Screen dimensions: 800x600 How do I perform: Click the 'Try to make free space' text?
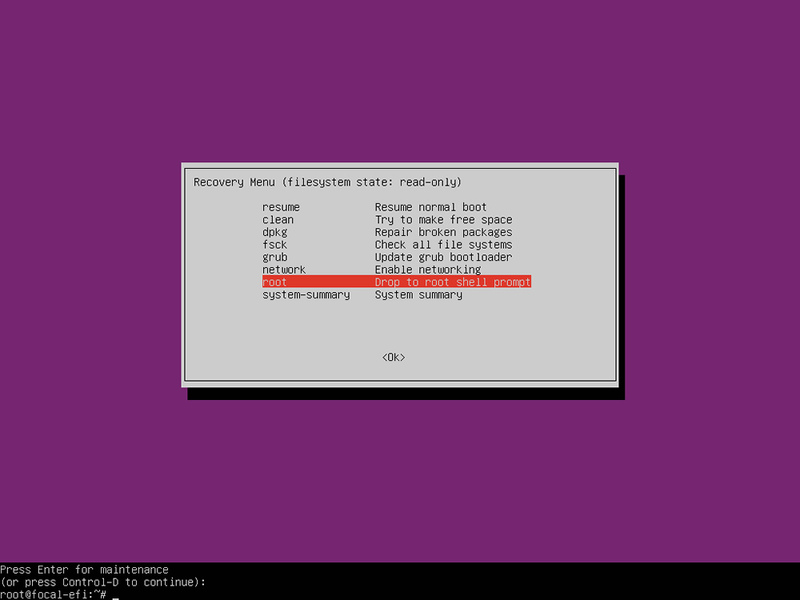[x=443, y=220]
